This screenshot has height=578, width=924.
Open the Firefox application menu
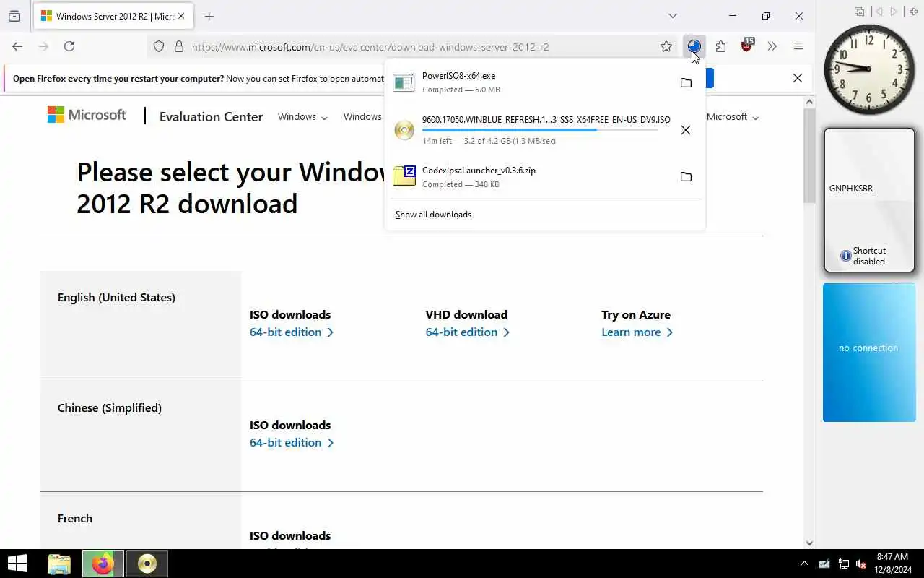coord(798,46)
